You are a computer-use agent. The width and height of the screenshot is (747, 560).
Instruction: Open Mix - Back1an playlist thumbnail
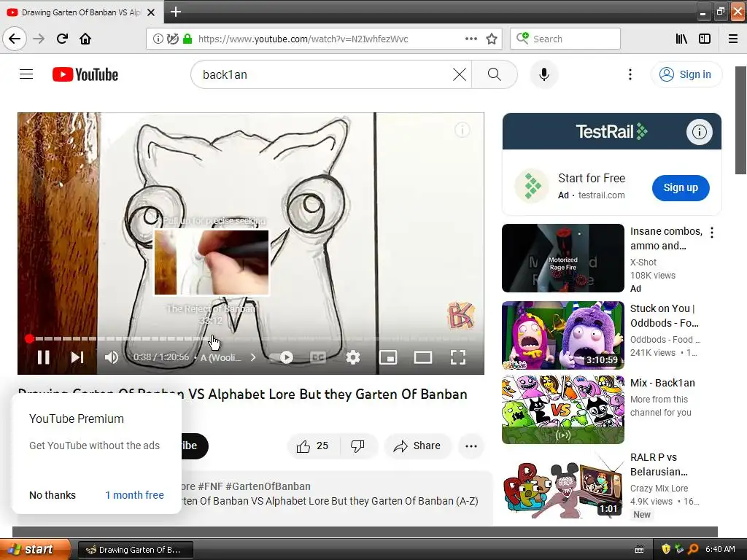point(563,410)
